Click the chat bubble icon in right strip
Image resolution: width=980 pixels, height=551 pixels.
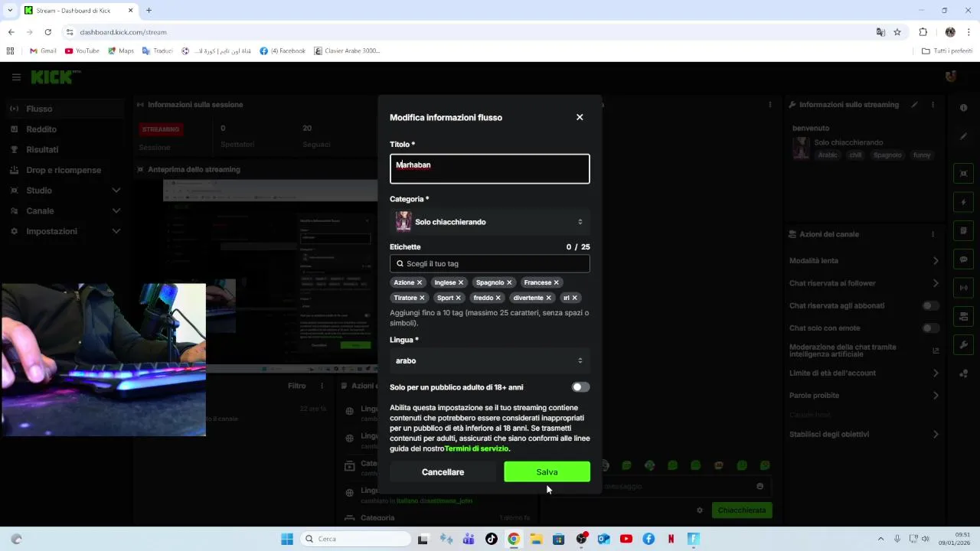pyautogui.click(x=963, y=259)
